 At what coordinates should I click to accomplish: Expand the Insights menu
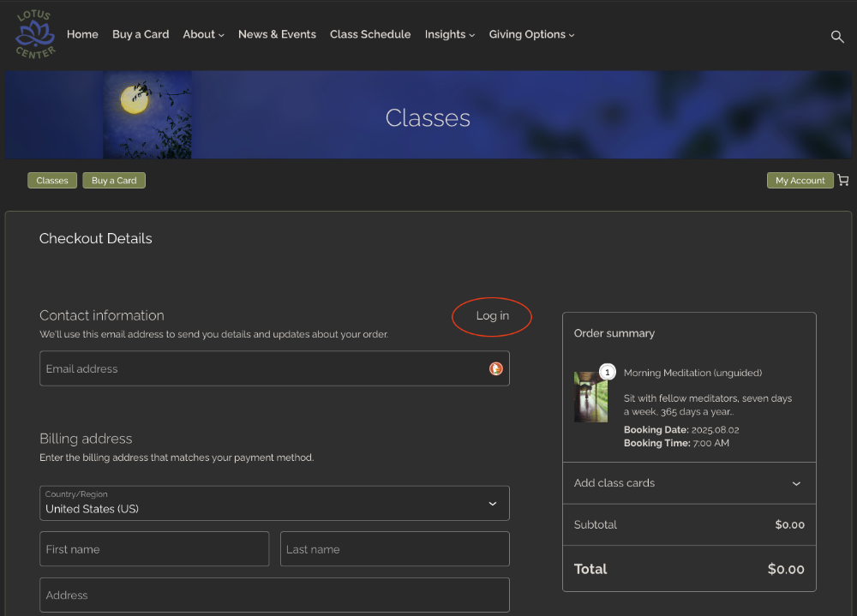pyautogui.click(x=449, y=34)
